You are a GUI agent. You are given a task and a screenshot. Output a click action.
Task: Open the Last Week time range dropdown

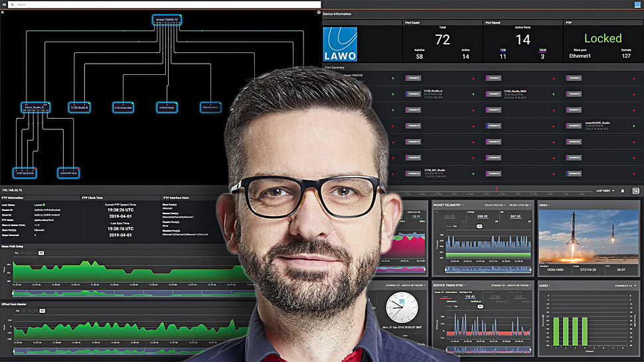tap(605, 191)
